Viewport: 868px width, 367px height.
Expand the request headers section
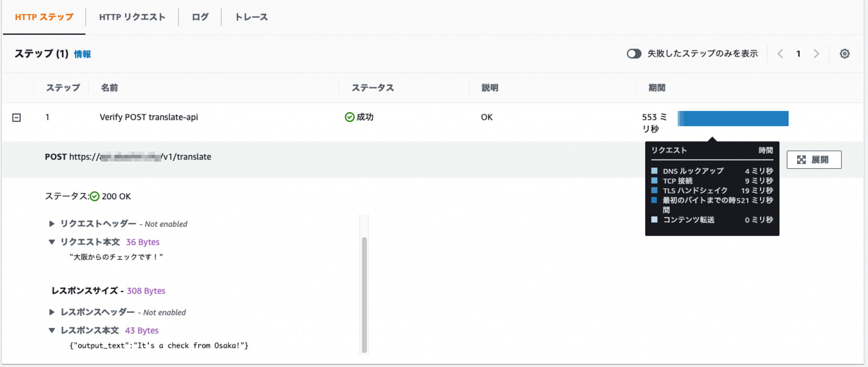[x=52, y=224]
